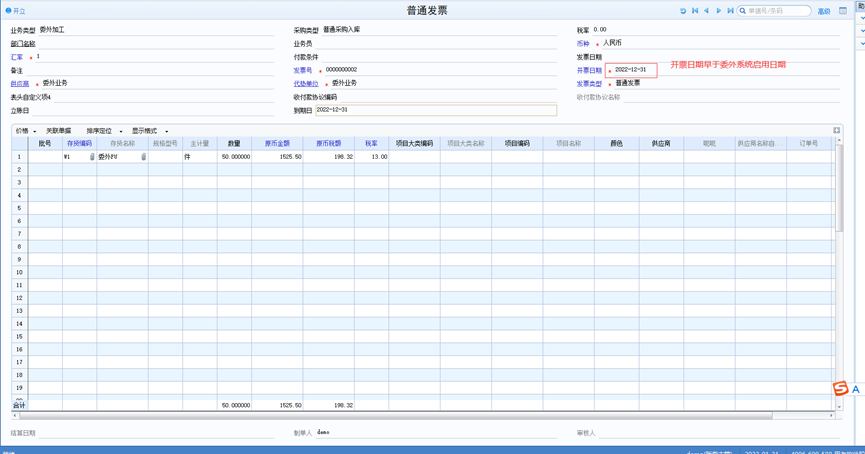Click the attachment icon in the 存货名称 cell
The image size is (865, 454).
coord(143,157)
